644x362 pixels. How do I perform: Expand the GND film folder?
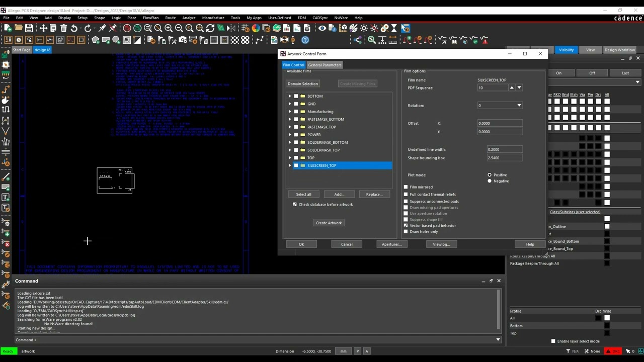[x=290, y=104]
